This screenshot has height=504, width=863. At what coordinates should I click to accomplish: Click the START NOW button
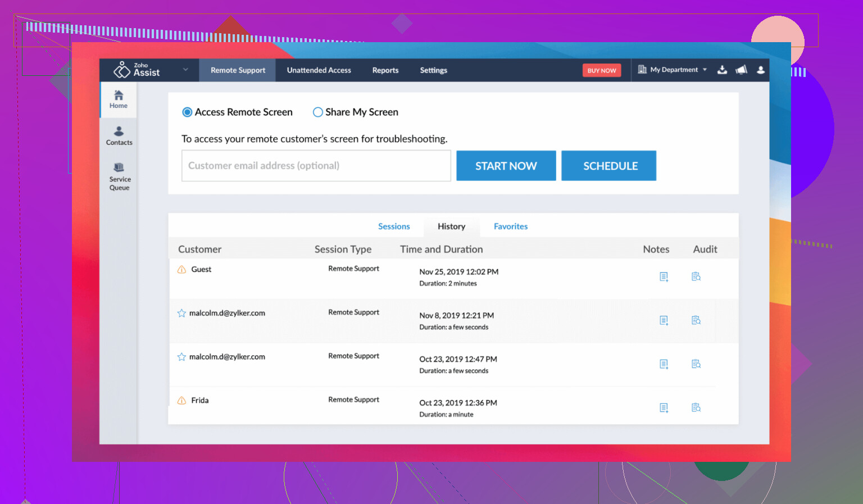pos(506,166)
